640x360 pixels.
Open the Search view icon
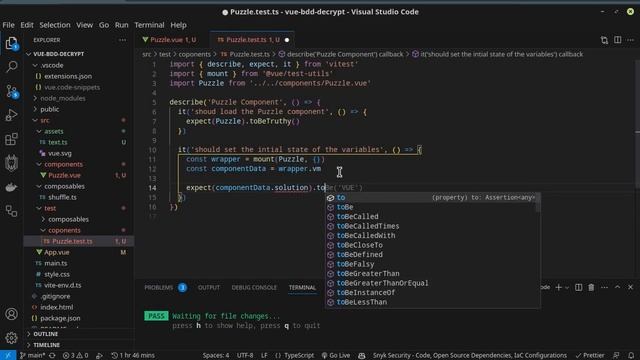pos(11,67)
